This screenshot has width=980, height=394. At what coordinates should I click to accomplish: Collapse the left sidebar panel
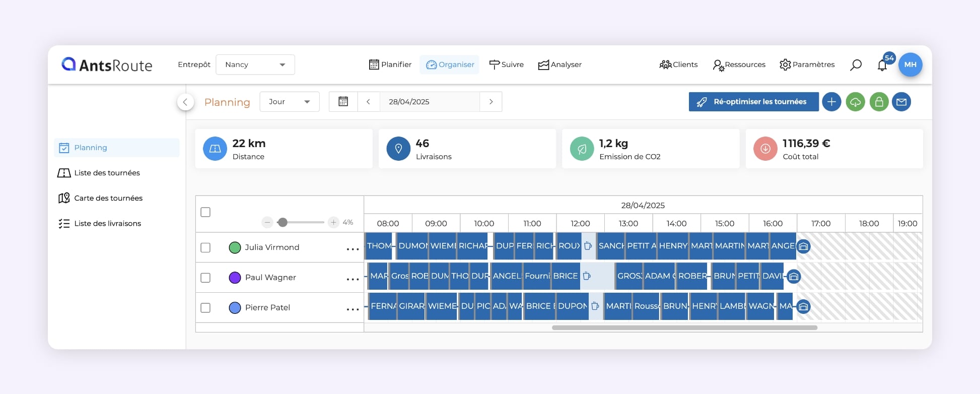click(x=185, y=102)
